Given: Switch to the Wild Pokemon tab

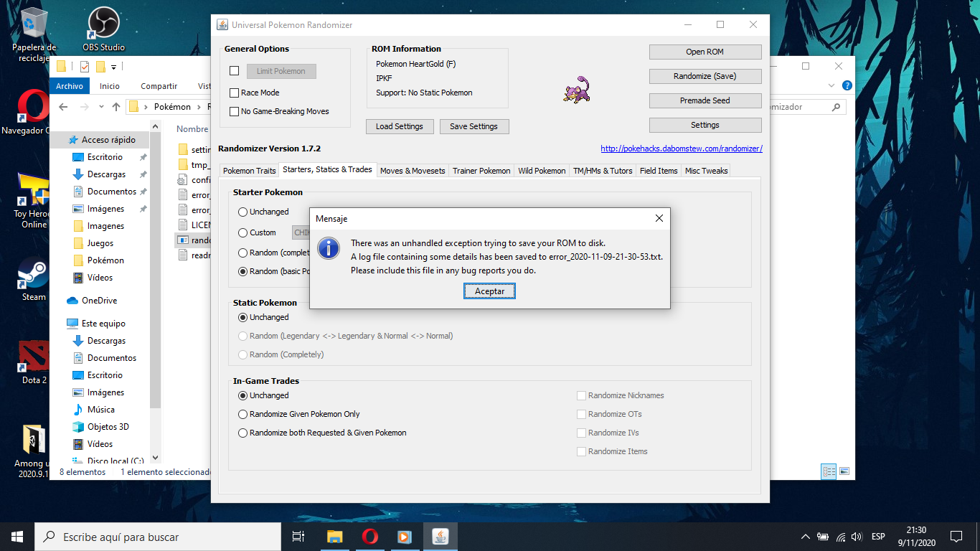Looking at the screenshot, I should tap(542, 171).
